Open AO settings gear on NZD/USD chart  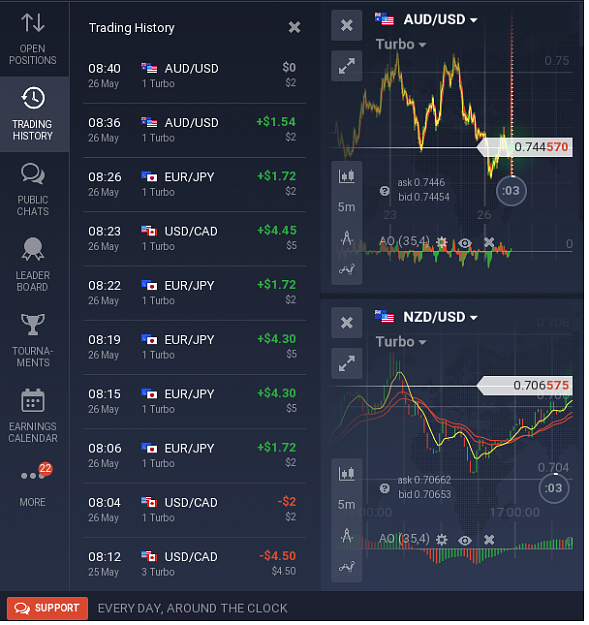tap(444, 542)
